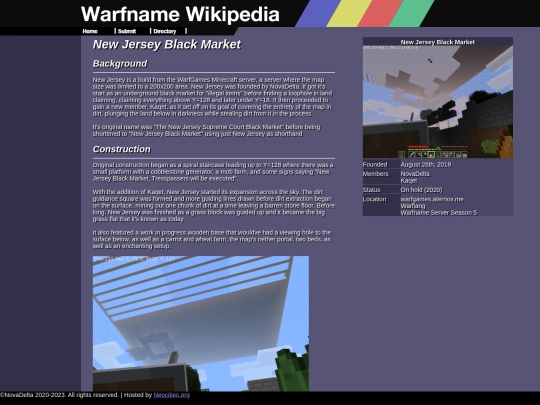The image size is (540, 405).
Task: Click the yellow stripe in header banner
Action: pos(349,13)
